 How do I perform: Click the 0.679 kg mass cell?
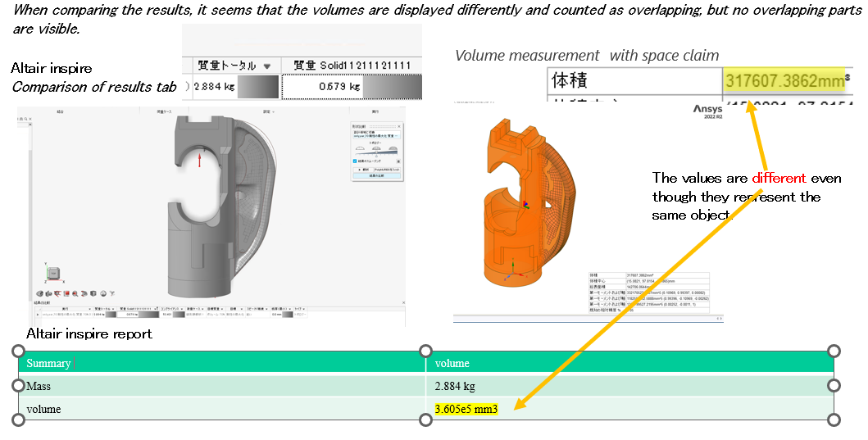[340, 87]
